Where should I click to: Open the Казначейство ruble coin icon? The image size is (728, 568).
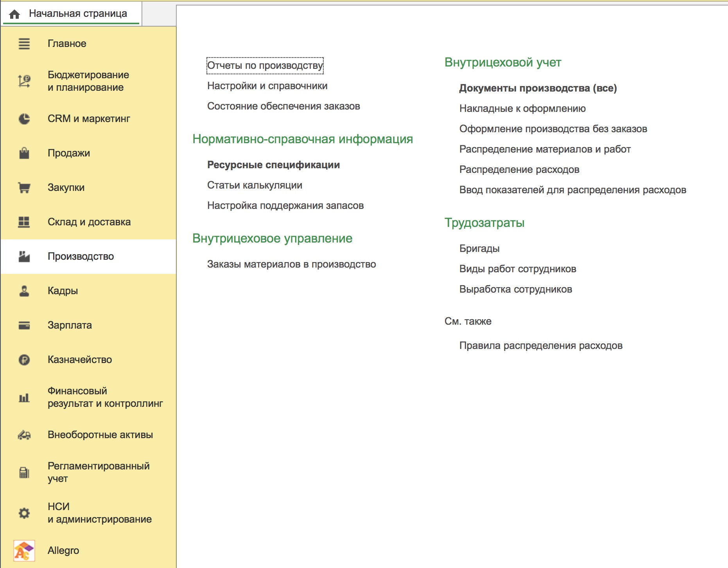point(24,359)
